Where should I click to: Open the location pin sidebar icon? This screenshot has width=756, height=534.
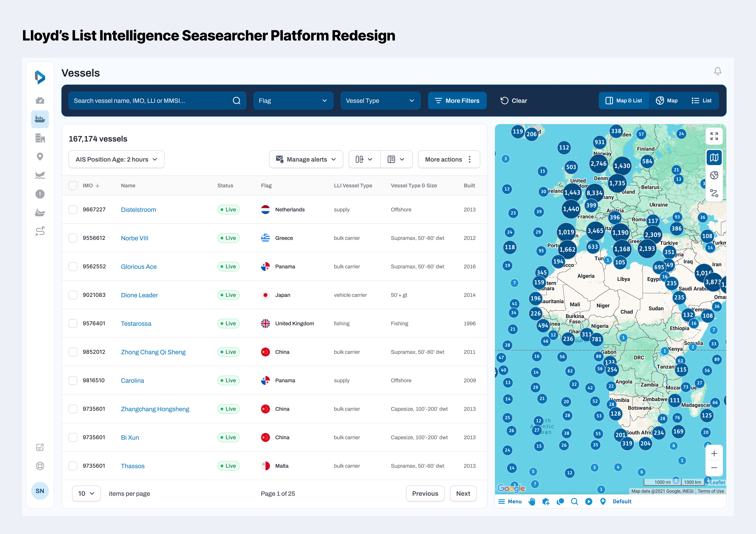(x=40, y=156)
